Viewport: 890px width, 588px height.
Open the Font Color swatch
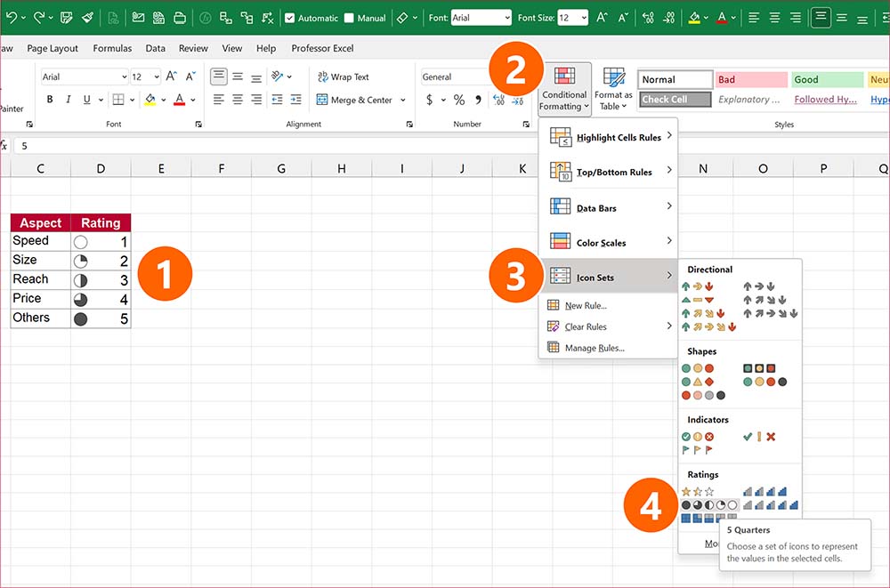coord(181,99)
